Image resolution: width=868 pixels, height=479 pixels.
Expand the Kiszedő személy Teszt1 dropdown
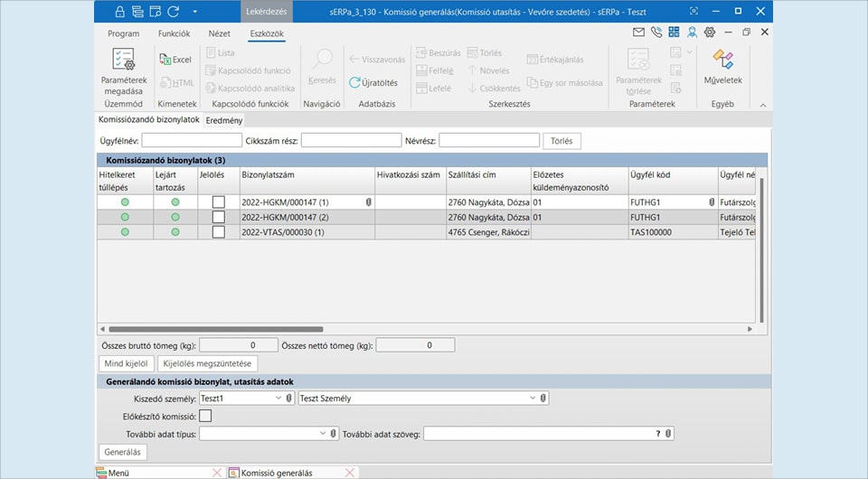pos(278,398)
